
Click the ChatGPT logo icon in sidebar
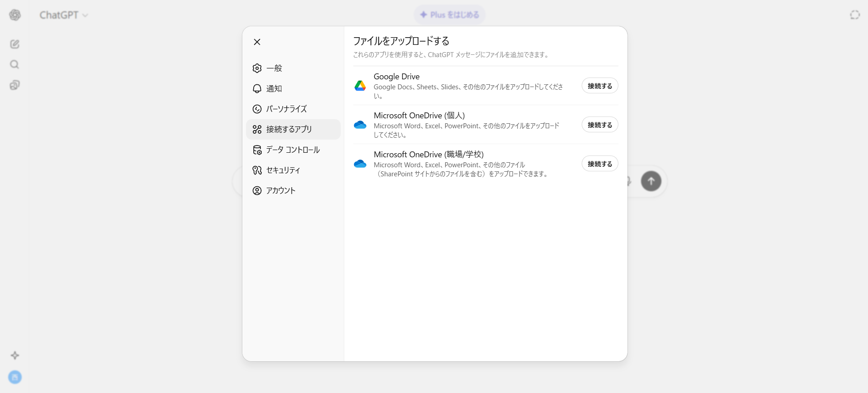pos(15,15)
